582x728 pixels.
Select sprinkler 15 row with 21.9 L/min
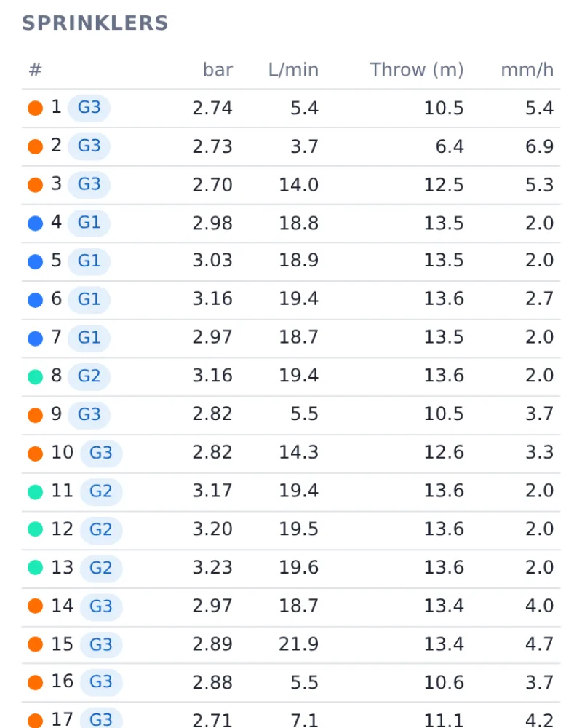pos(291,644)
